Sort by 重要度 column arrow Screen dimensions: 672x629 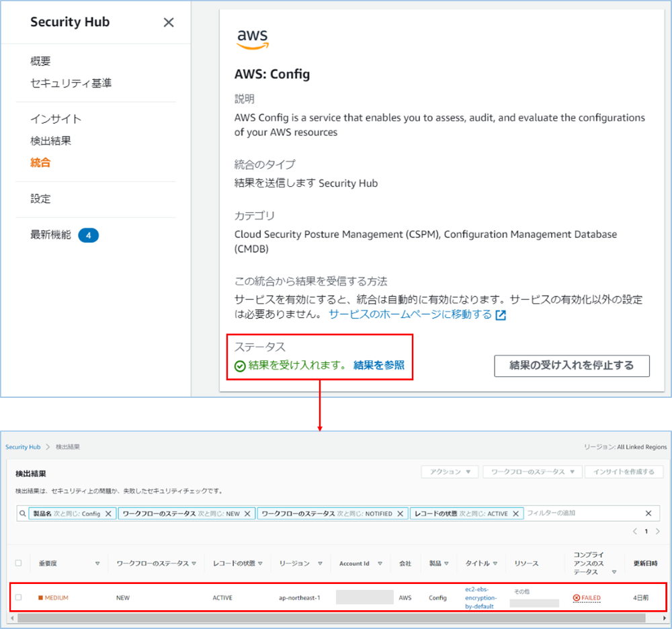(97, 563)
